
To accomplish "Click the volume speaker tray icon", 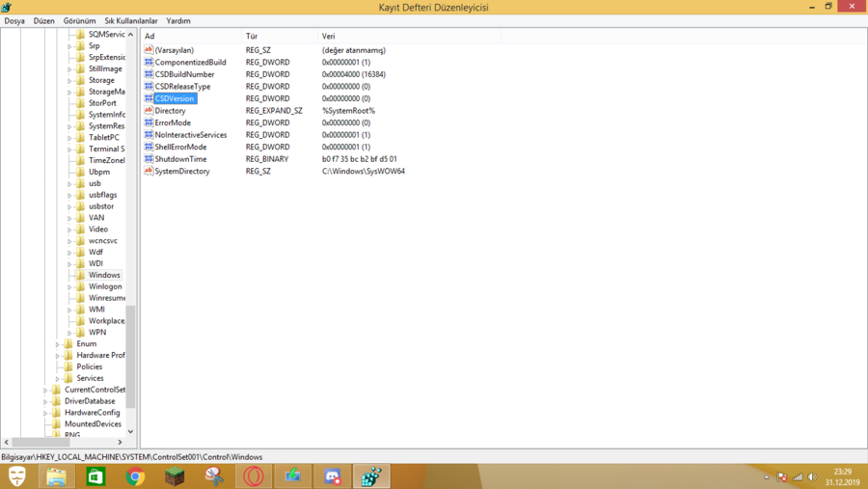I will click(812, 476).
